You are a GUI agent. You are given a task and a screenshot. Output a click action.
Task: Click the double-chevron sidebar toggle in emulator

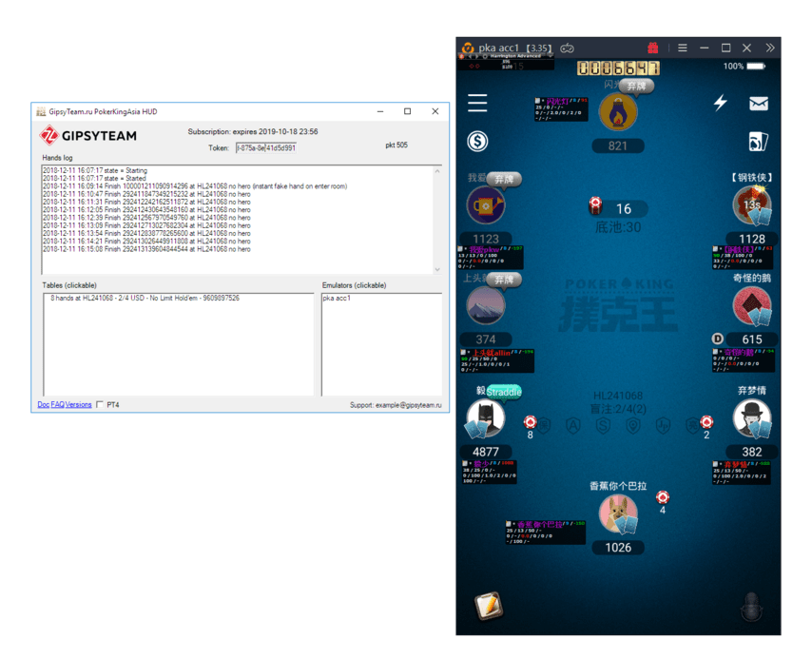(770, 48)
